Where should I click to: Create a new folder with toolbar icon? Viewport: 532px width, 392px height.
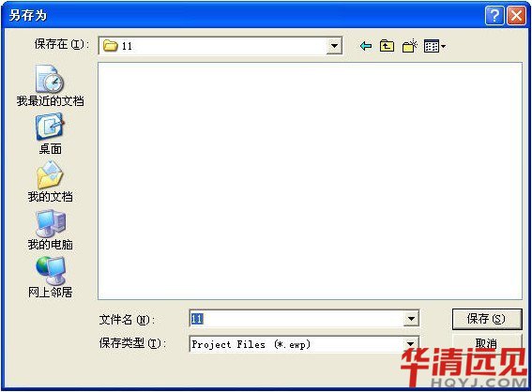[409, 46]
